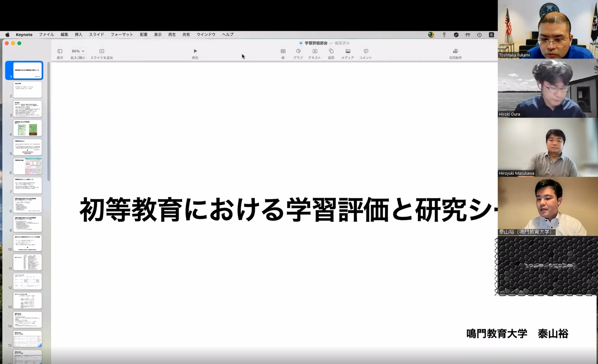Open the View (表示) sidebar dropdown
The height and width of the screenshot is (364, 598).
[60, 51]
